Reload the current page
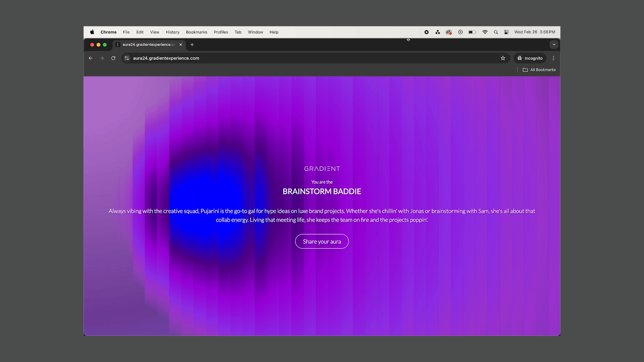The width and height of the screenshot is (644, 362). click(x=113, y=58)
